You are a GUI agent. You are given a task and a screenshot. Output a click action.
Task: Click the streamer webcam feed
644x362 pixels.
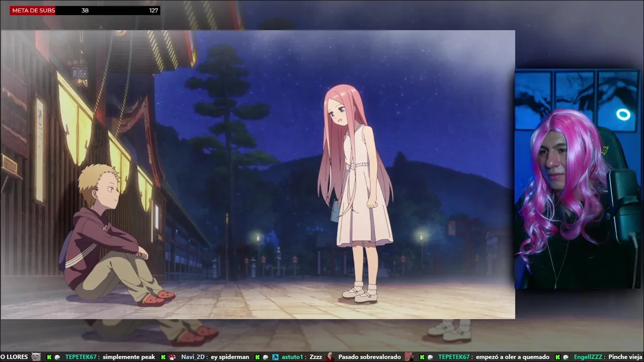(577, 179)
